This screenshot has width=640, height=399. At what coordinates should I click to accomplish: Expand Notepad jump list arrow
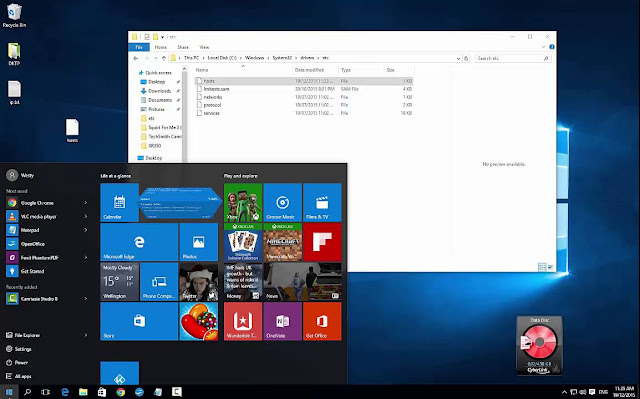click(x=86, y=230)
